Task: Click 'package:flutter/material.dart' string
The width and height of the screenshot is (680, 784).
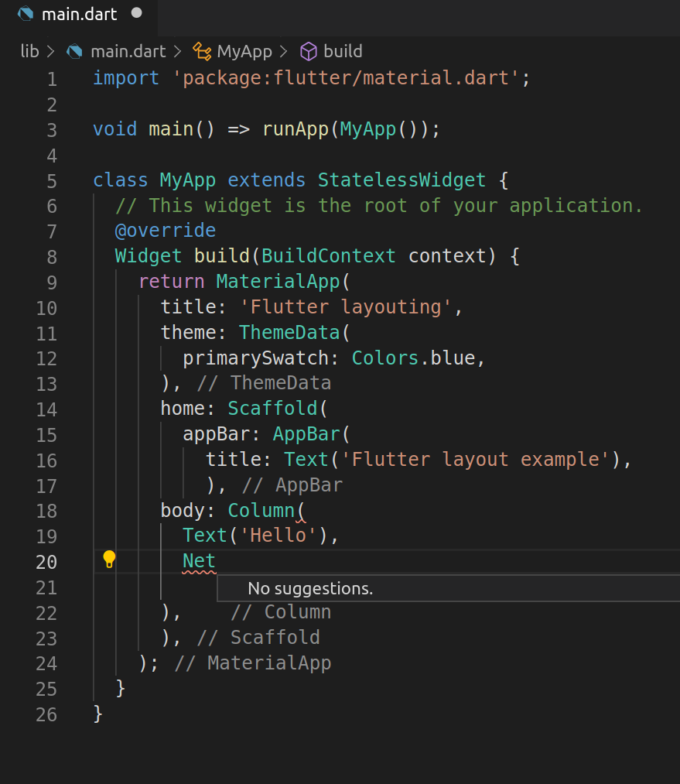Action: coord(345,78)
